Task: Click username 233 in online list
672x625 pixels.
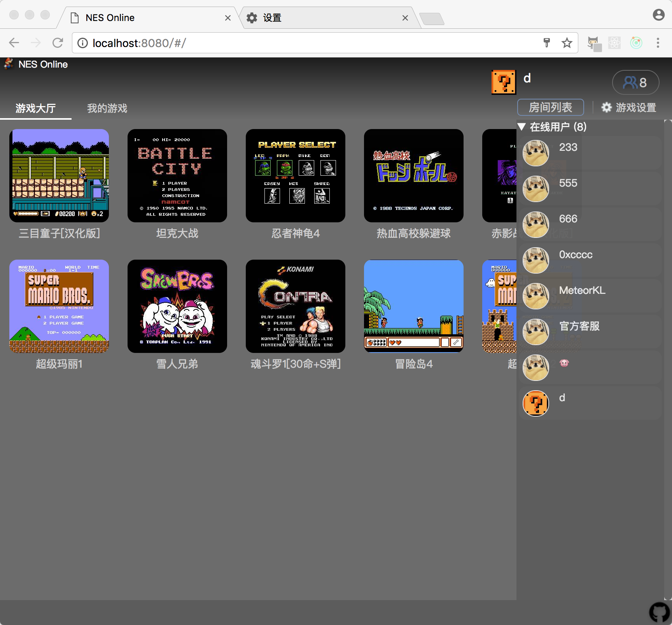Action: tap(568, 147)
